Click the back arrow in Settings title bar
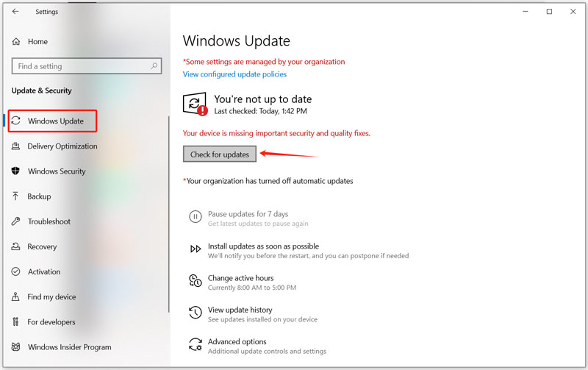This screenshot has width=588, height=370. (x=15, y=12)
